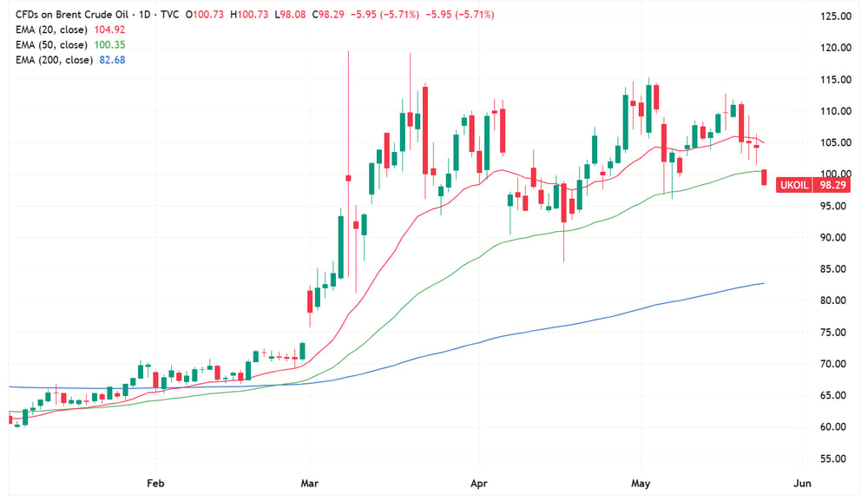Click the blue EMA 200 value 82.68
The height and width of the screenshot is (502, 868).
(x=112, y=60)
